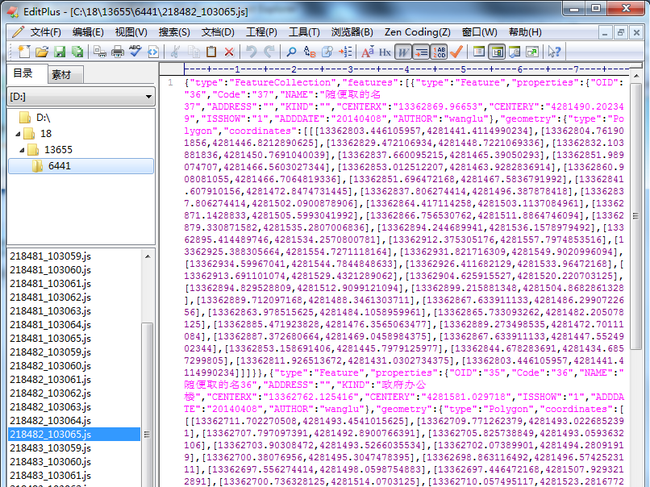Open the 文档(D) menu
This screenshot has width=650, height=487.
coord(218,32)
